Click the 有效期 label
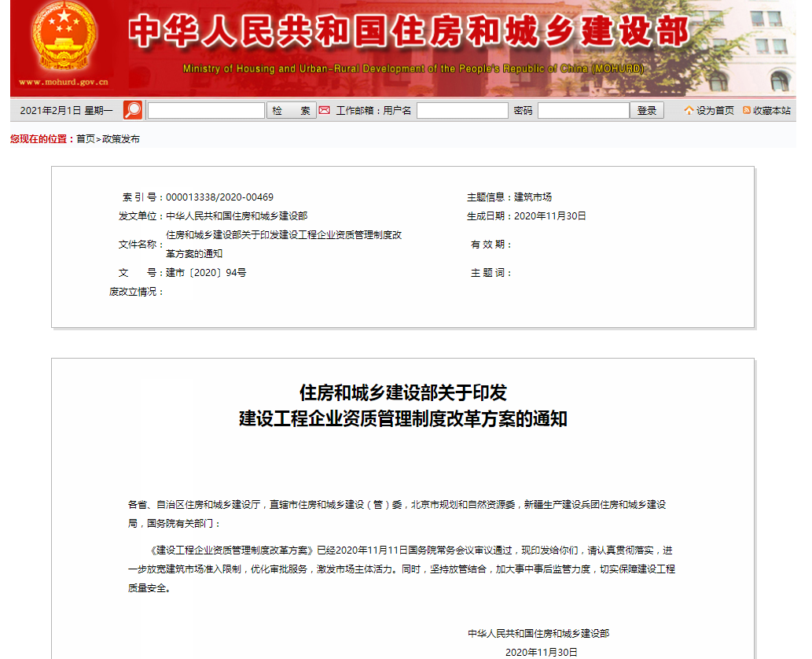 [x=491, y=244]
